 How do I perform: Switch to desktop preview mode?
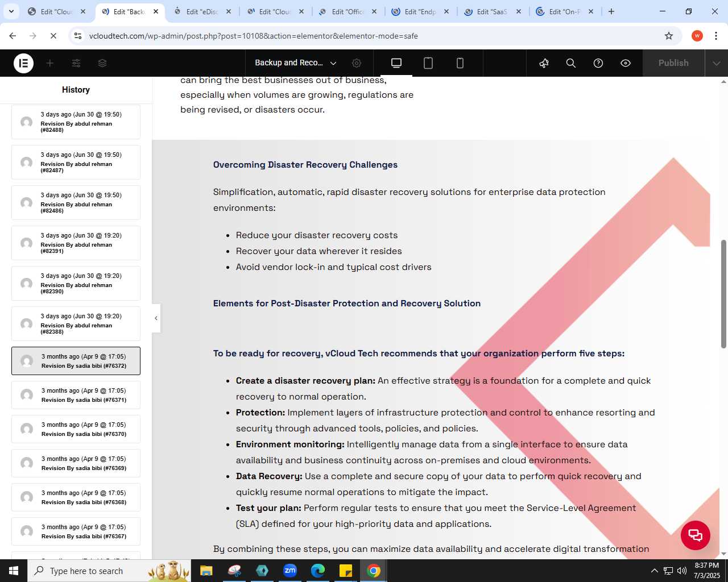tap(396, 63)
